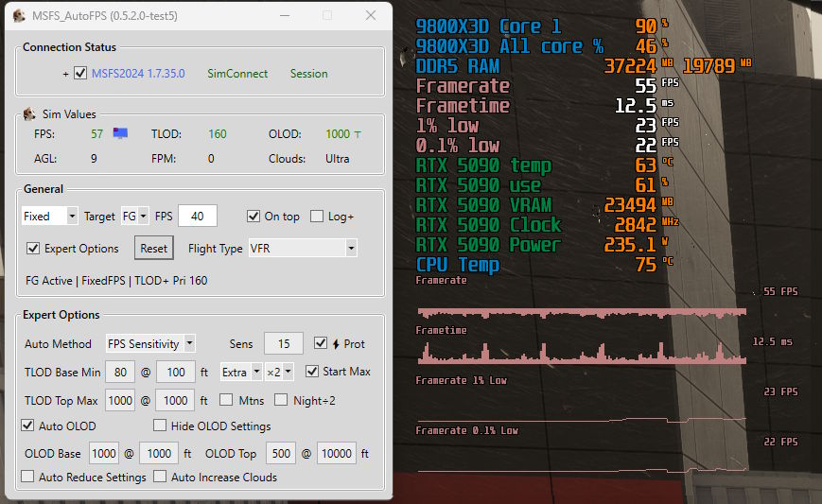This screenshot has width=822, height=504.
Task: Click the OLOD Top value field
Action: [281, 453]
